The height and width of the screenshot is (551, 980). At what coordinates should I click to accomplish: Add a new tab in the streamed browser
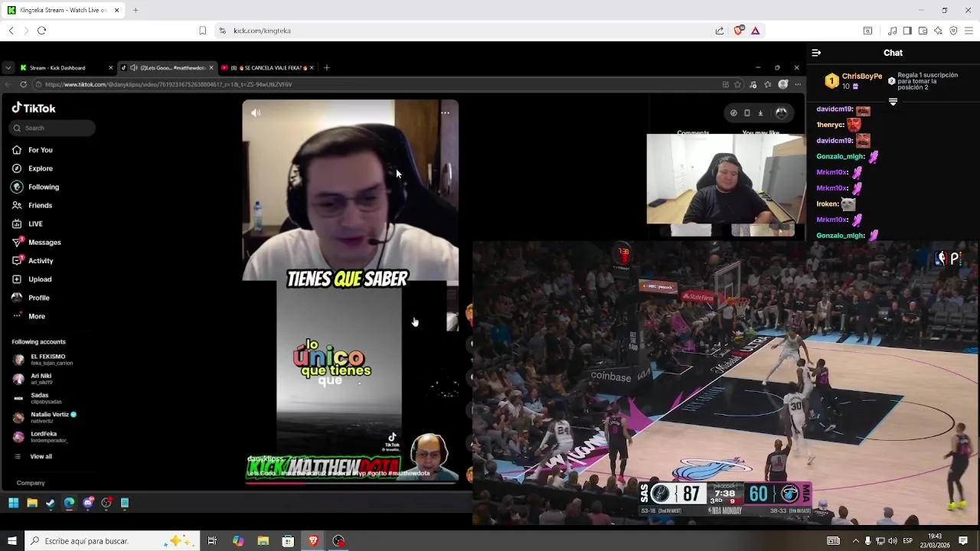pyautogui.click(x=326, y=67)
